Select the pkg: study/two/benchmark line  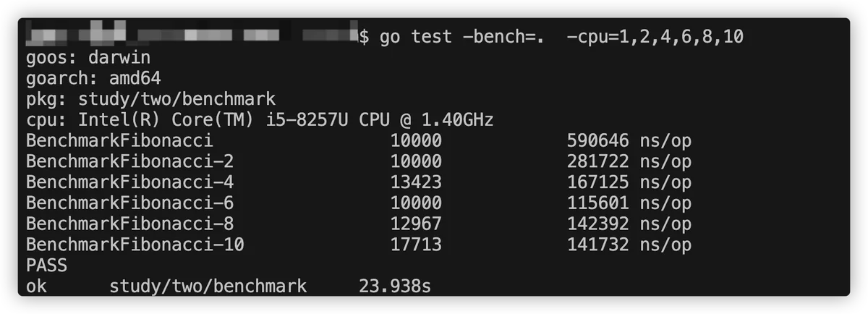(150, 99)
